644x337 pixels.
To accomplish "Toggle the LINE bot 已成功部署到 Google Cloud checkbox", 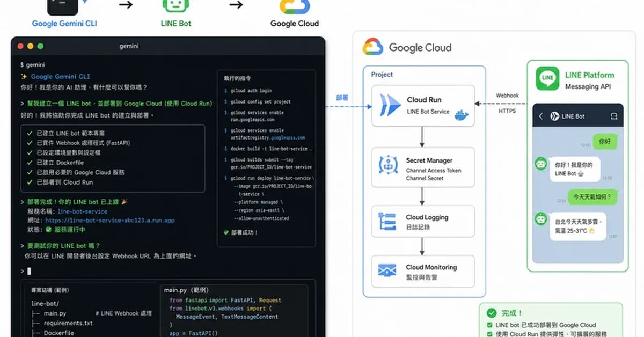I will pyautogui.click(x=489, y=325).
